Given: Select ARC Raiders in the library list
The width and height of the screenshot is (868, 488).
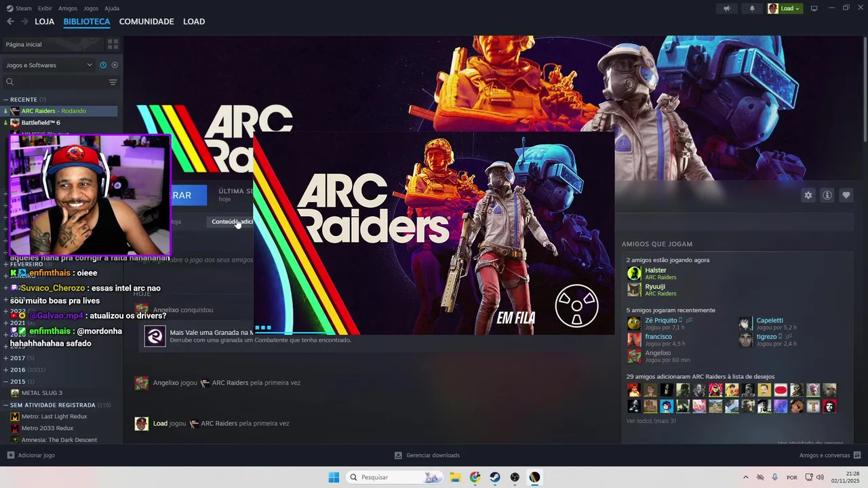Looking at the screenshot, I should [x=60, y=111].
